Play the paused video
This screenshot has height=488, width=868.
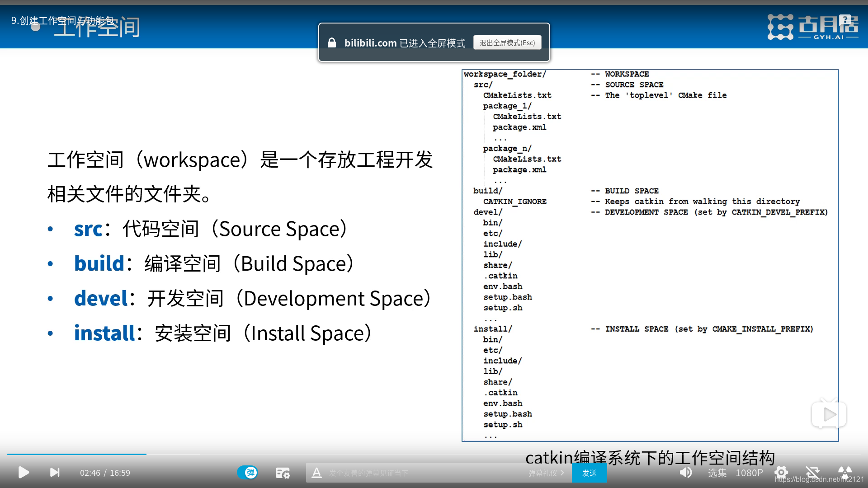pyautogui.click(x=24, y=473)
